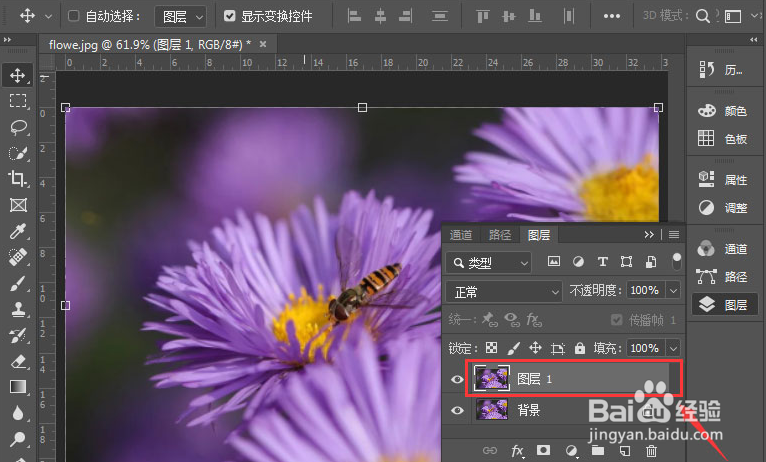Image resolution: width=766 pixels, height=462 pixels.
Task: Toggle lock position icon
Action: (x=535, y=348)
